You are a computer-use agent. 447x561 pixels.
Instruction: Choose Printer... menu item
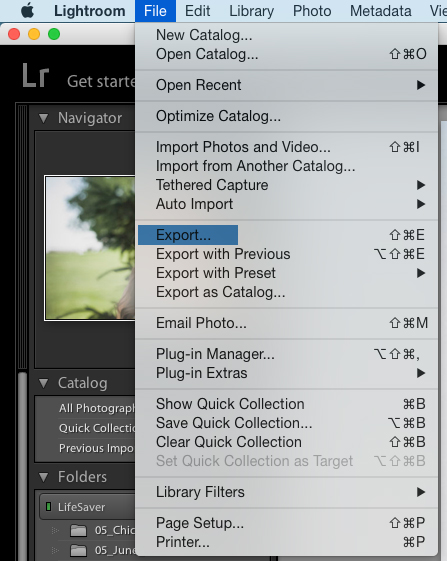pyautogui.click(x=286, y=542)
